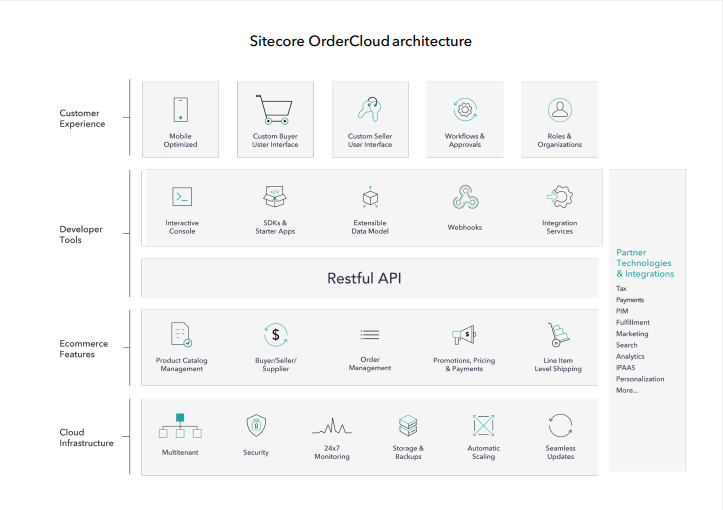Click the Customer Experience row label
Screen dimensions: 723x510
[x=82, y=119]
